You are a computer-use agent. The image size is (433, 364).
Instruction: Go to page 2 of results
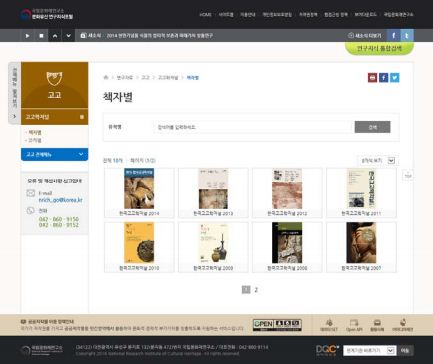point(256,290)
